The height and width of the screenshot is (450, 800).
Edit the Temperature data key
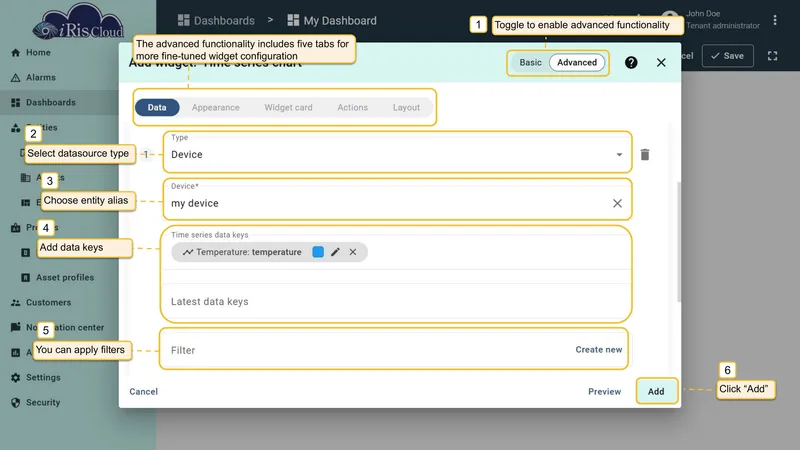point(335,252)
